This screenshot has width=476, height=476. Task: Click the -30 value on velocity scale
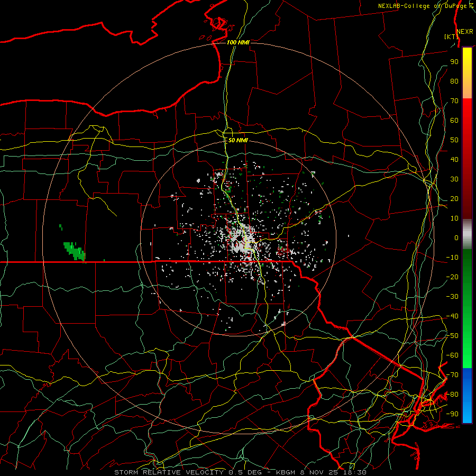click(452, 297)
